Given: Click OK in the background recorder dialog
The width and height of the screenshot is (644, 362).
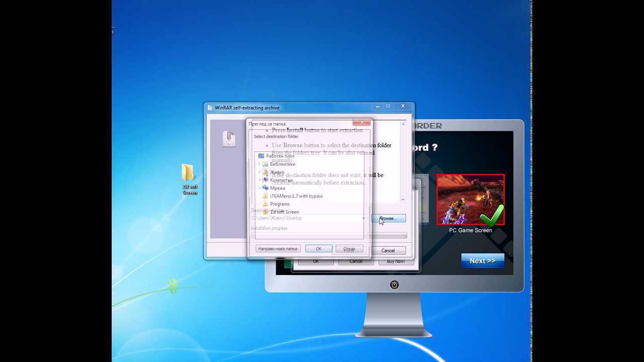Looking at the screenshot, I should (316, 261).
